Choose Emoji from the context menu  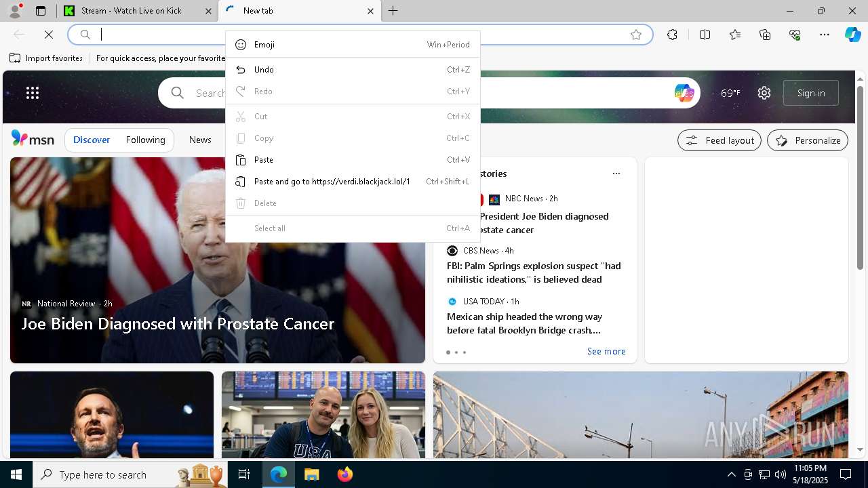point(353,45)
